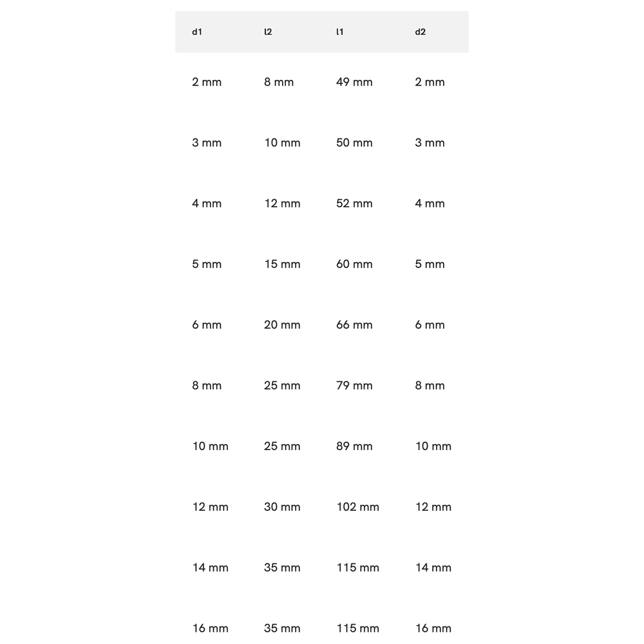Click the l2 column header
Screen dimensions: 644x644
[268, 32]
